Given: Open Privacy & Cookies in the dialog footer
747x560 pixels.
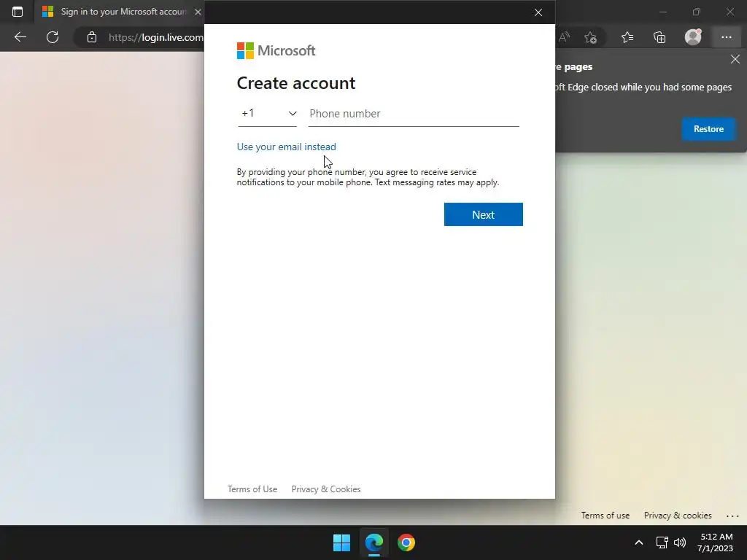Looking at the screenshot, I should [326, 489].
